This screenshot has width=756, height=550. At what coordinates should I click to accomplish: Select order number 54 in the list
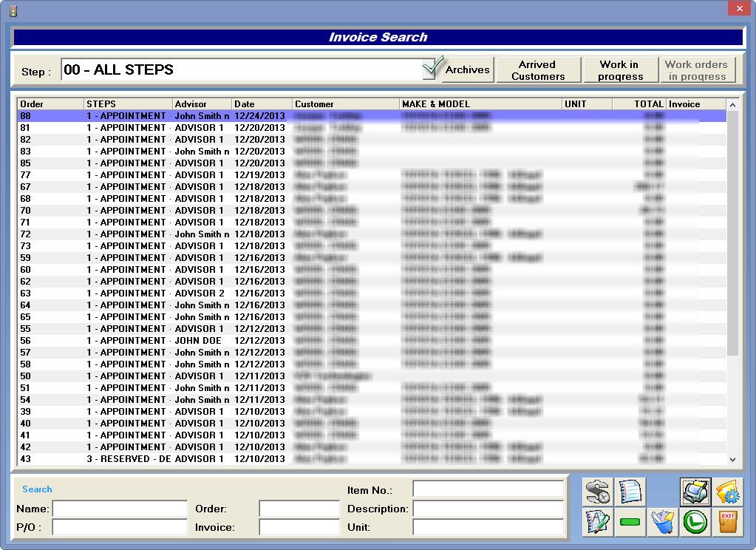point(372,399)
